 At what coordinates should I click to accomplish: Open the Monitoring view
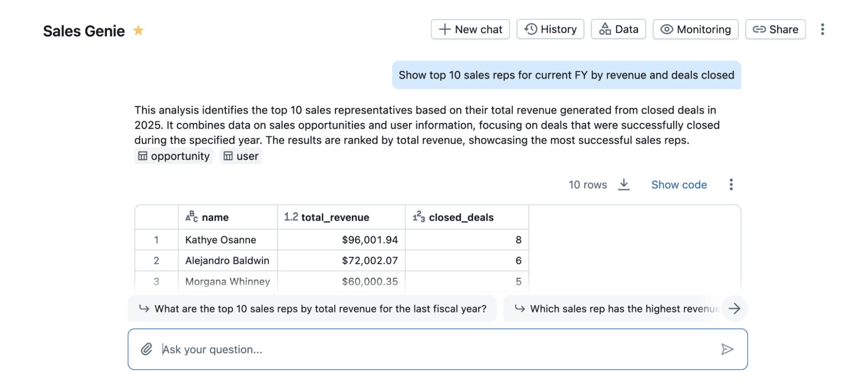[695, 30]
